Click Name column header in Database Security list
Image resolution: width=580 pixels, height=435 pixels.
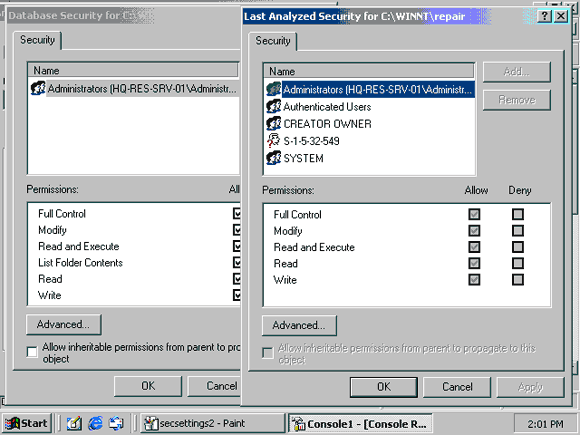[134, 70]
